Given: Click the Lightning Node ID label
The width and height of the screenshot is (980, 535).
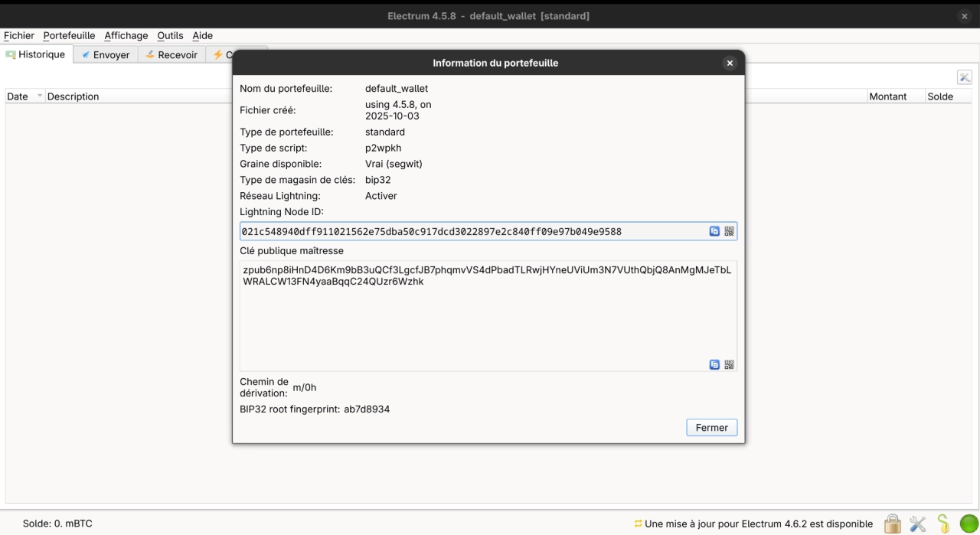Looking at the screenshot, I should coord(282,212).
